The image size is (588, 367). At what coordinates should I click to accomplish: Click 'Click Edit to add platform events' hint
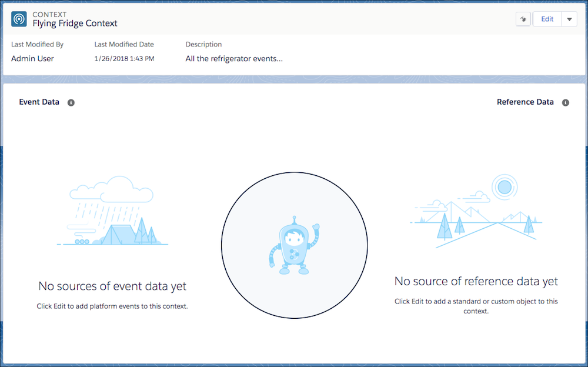click(x=112, y=306)
